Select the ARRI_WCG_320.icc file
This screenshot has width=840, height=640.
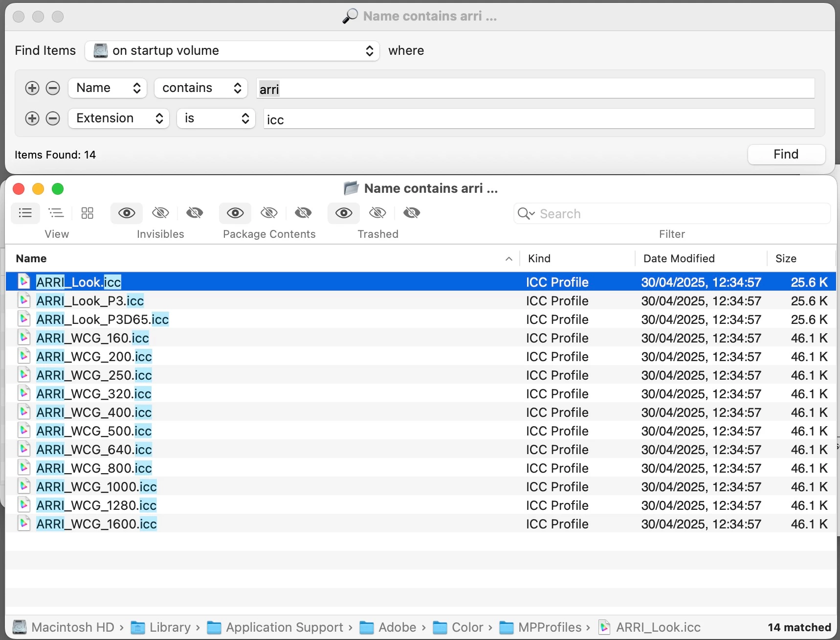[421, 393]
